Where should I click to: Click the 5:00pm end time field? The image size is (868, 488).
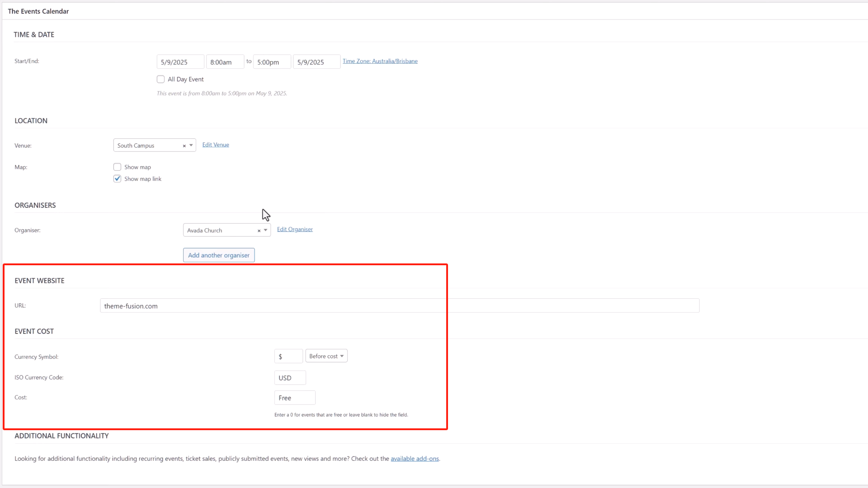coord(272,62)
